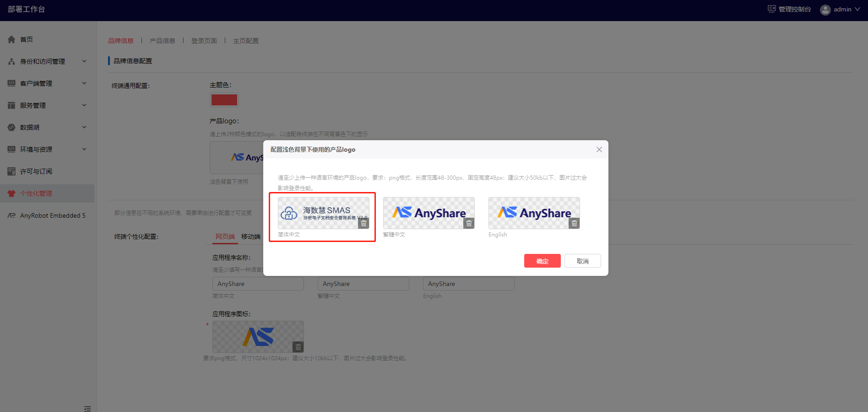Select the 网页端 tab
Screen dimensions: 868x412
(x=225, y=236)
